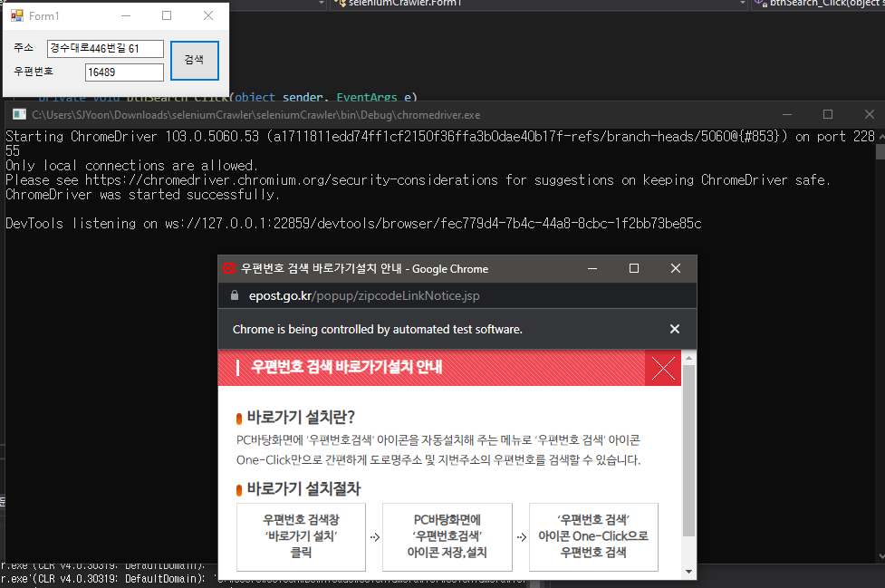
Task: Click the '바로가기 설치란?' heading
Action: click(x=301, y=418)
